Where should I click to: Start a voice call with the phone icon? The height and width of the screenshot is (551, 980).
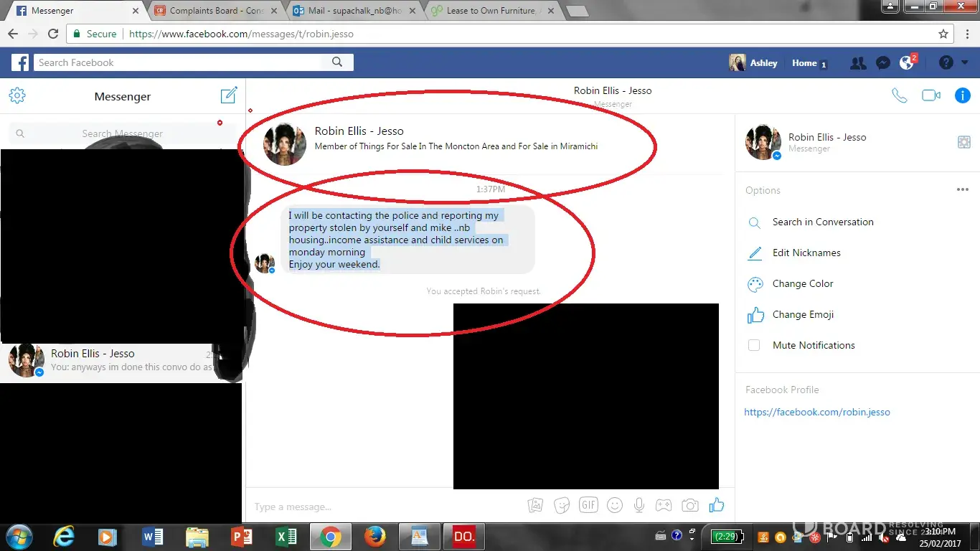899,95
